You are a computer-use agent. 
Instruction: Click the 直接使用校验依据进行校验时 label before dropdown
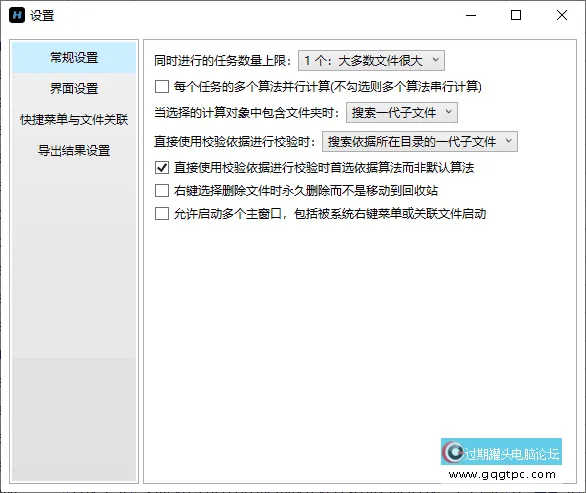pyautogui.click(x=235, y=142)
